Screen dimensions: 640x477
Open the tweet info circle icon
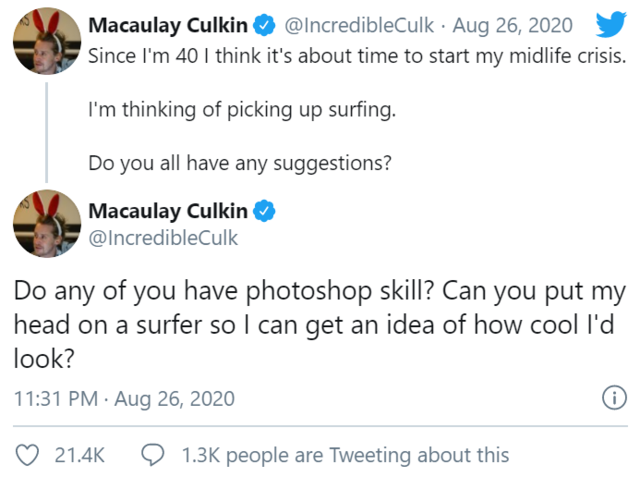click(x=609, y=398)
